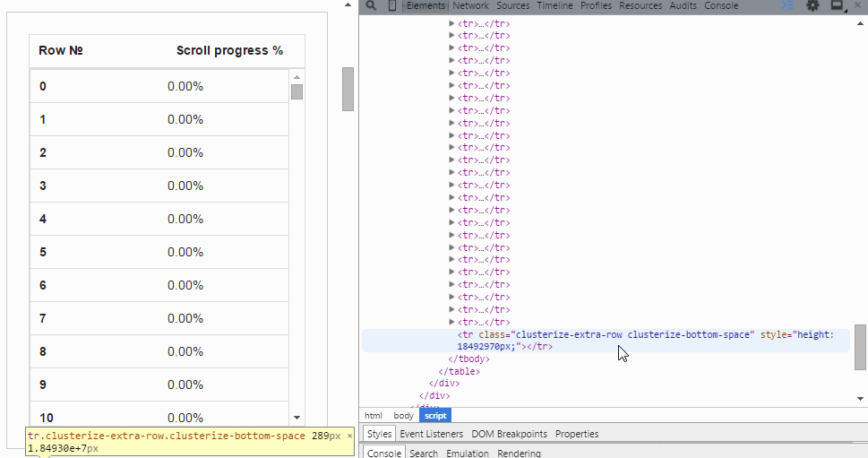Select the drawer Console tab
Image resolution: width=868 pixels, height=458 pixels.
pos(384,453)
